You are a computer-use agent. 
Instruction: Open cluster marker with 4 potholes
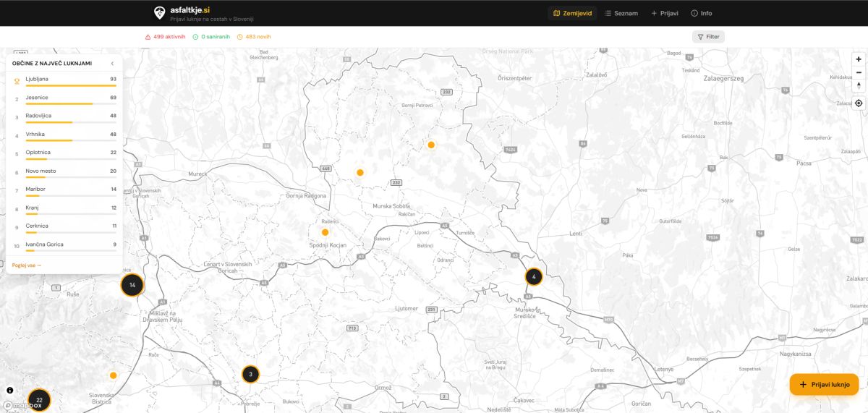[x=534, y=276]
